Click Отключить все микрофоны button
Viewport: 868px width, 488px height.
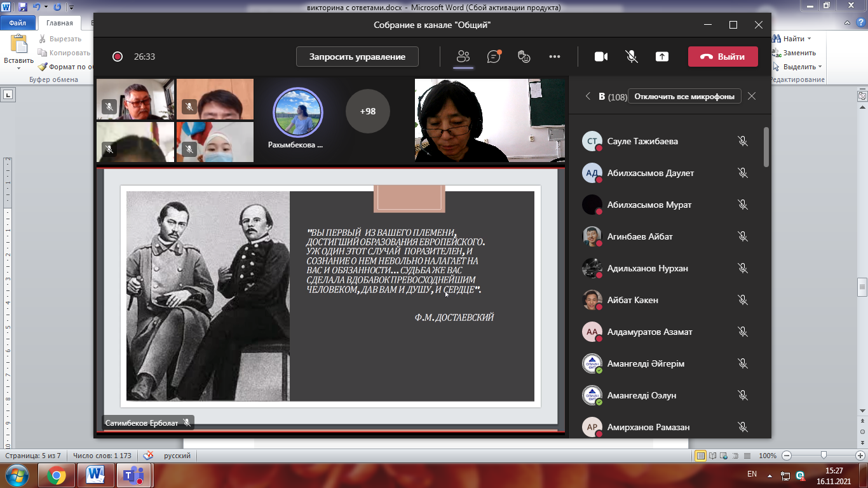(684, 97)
